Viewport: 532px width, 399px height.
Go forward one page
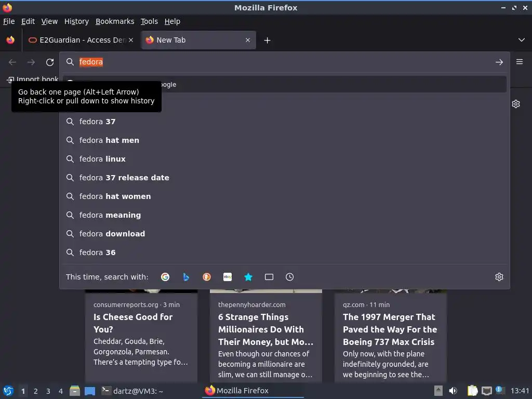31,62
